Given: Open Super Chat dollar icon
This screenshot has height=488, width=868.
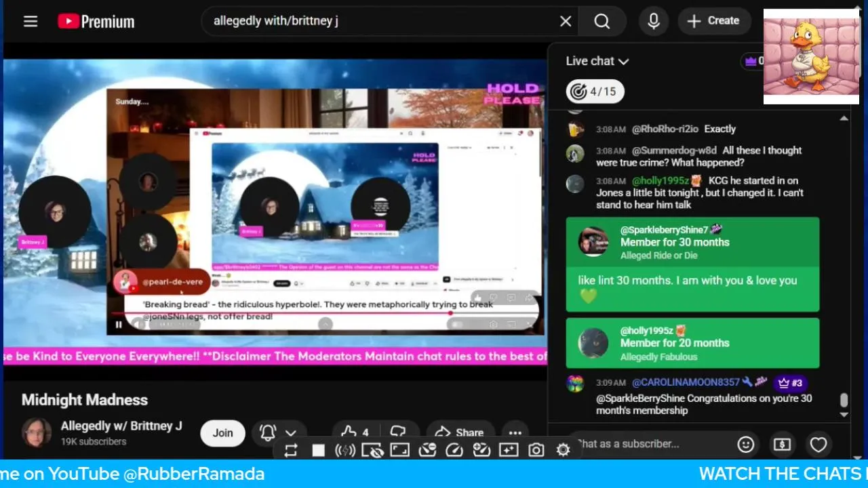Looking at the screenshot, I should [782, 445].
